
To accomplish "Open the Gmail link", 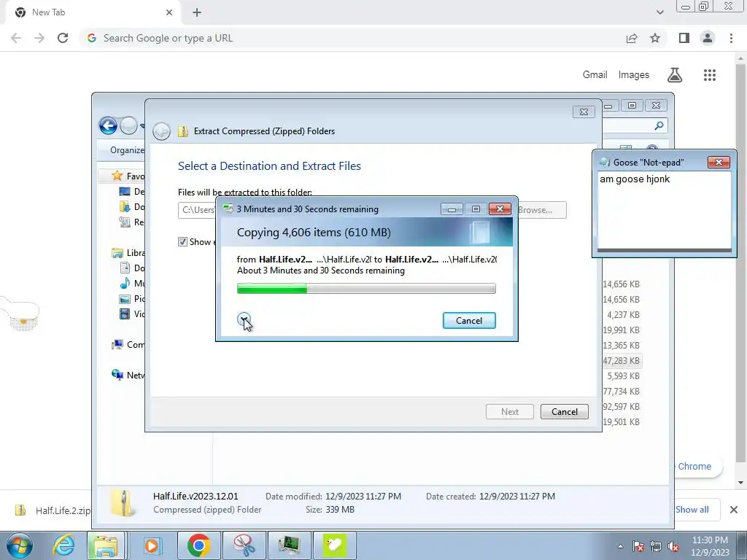I will click(595, 75).
